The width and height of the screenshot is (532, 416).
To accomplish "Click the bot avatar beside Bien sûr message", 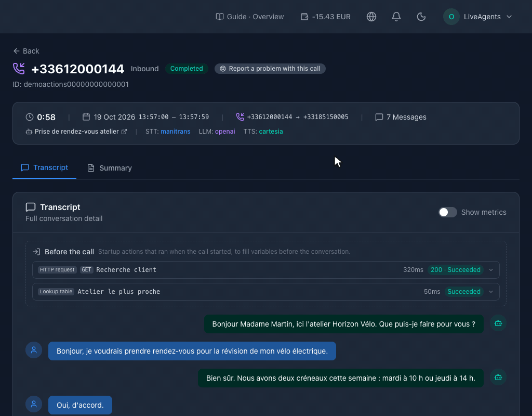I will tap(498, 378).
